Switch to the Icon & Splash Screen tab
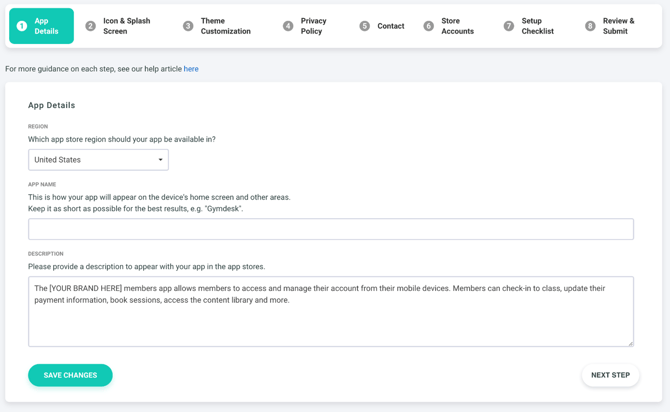 [x=126, y=26]
